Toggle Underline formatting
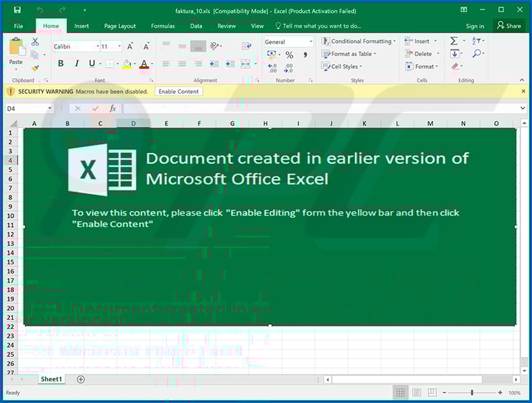532x403 pixels. coord(92,63)
